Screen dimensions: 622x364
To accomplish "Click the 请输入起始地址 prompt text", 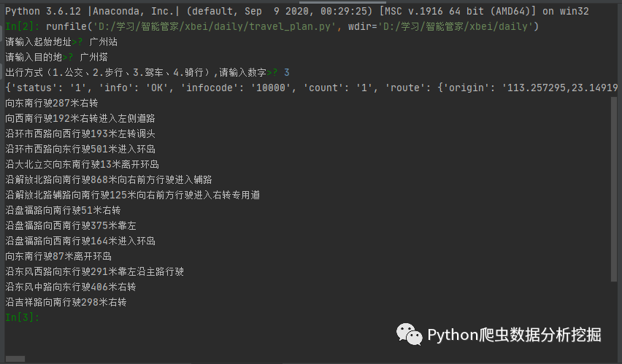I will 38,42.
